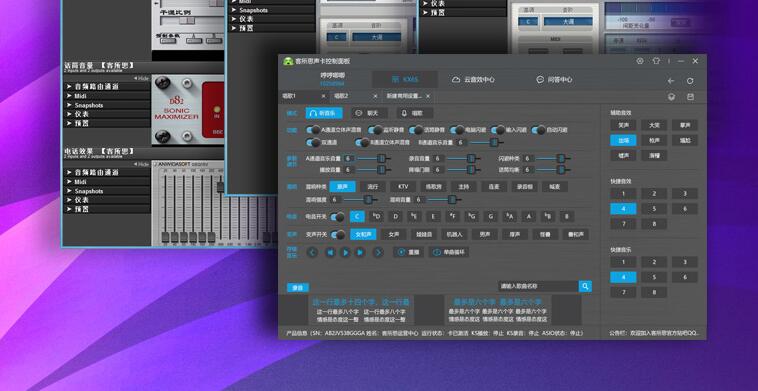Expand 预置 row in 电话效果 section
This screenshot has height=391, width=758.
coord(107,209)
